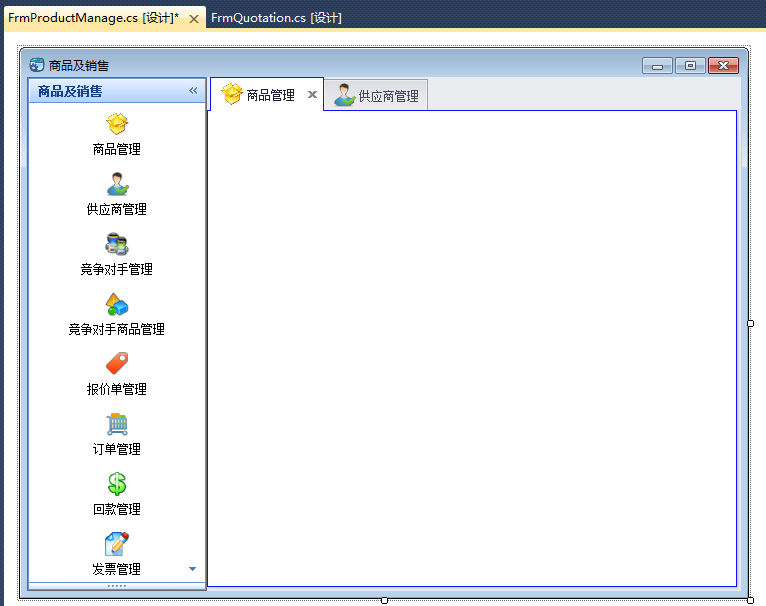
Task: Click the 供应商管理 person icon in sidebar
Action: coord(117,184)
